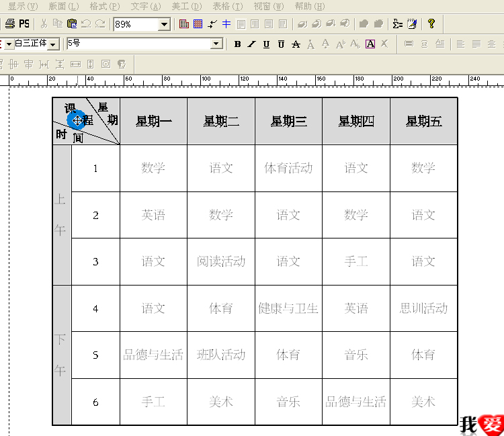
Task: Click the blue-bordered red grid icon
Action: (198, 24)
